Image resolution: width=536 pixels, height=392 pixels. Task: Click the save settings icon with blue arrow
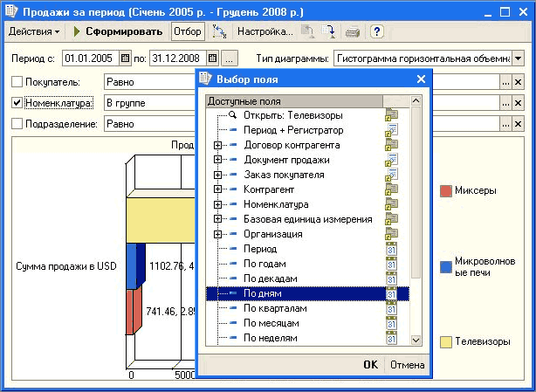pyautogui.click(x=329, y=31)
